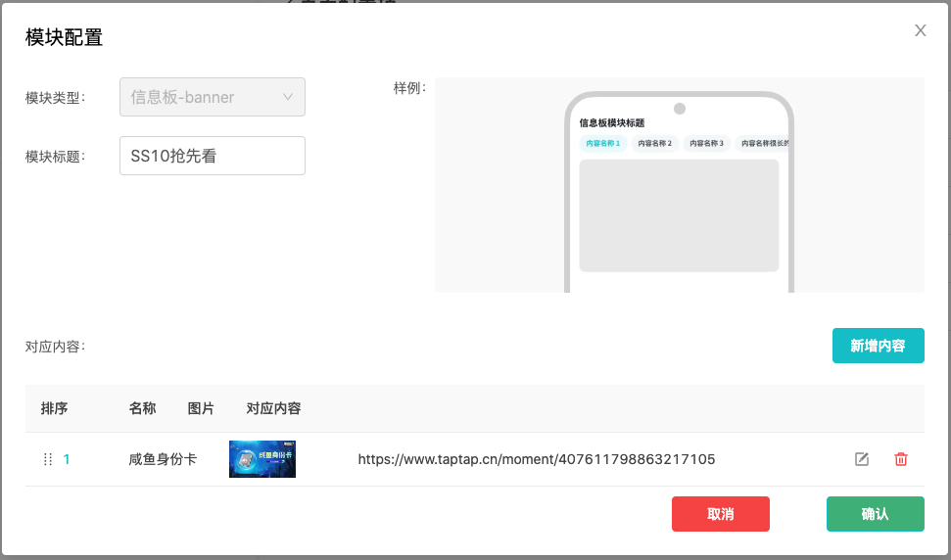This screenshot has width=951, height=560.
Task: Click the red 取消 button
Action: (720, 514)
